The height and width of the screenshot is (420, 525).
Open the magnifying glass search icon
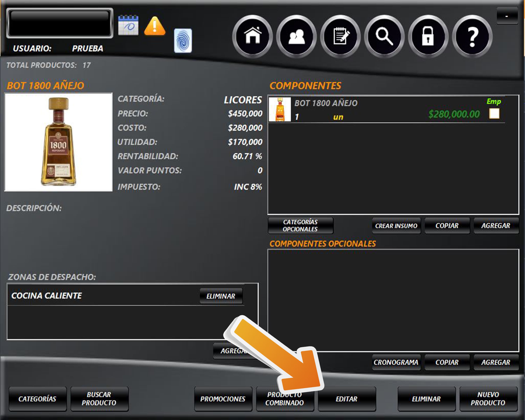(x=384, y=37)
